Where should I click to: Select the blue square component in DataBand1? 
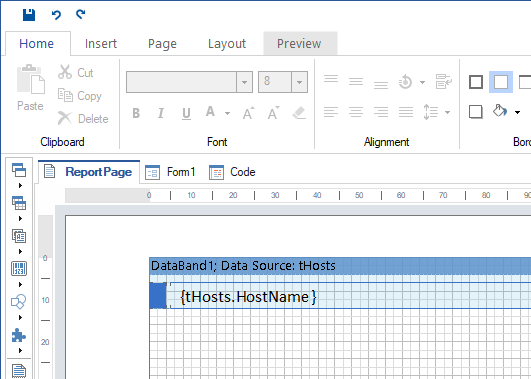[158, 295]
